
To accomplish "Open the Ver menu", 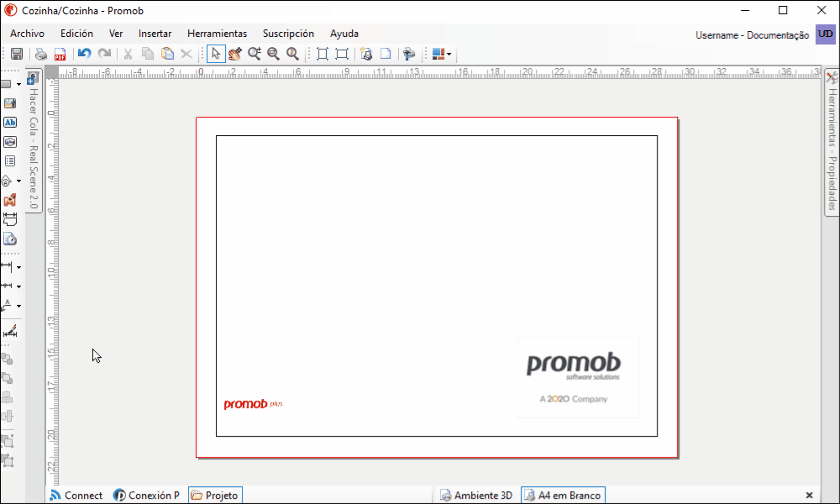I will tap(116, 34).
